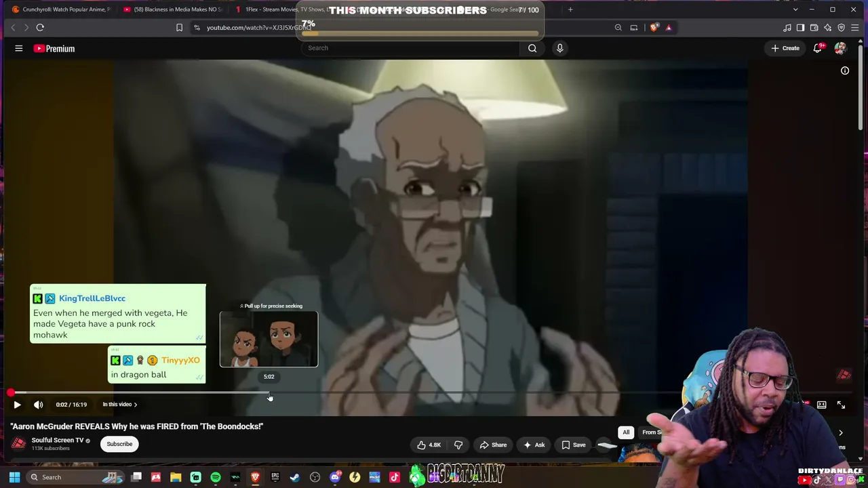Go to YouTube Premium home logo

pos(54,48)
